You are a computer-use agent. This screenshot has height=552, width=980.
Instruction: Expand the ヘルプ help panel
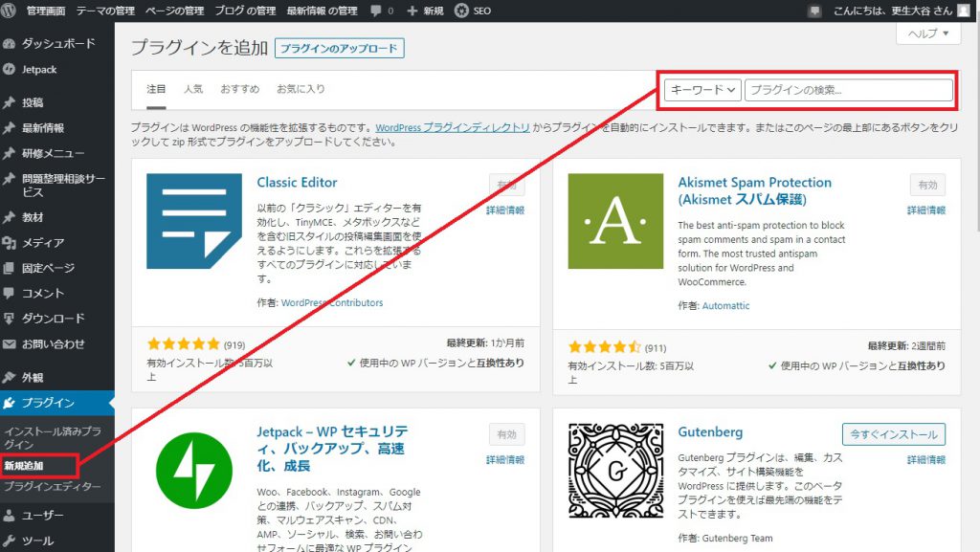click(928, 33)
